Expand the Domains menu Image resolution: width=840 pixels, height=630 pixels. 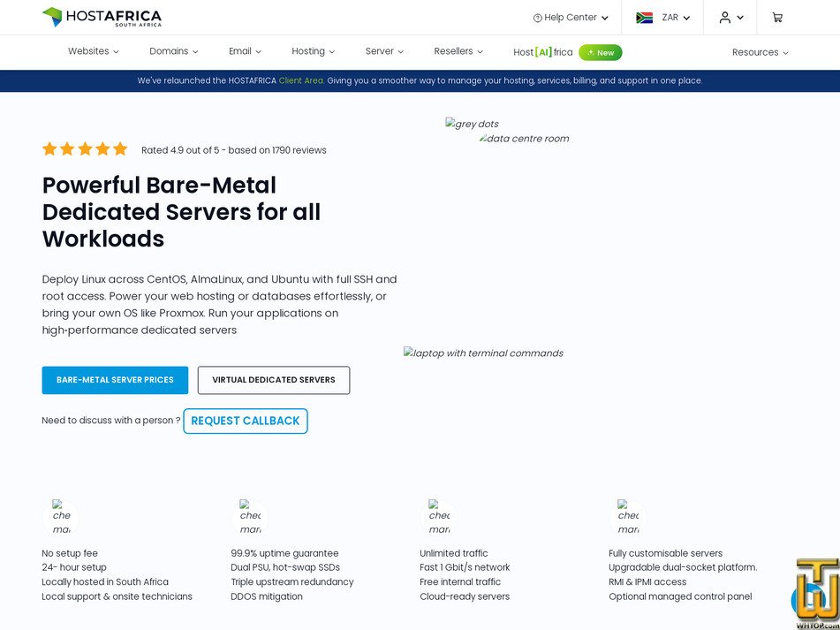[x=174, y=51]
